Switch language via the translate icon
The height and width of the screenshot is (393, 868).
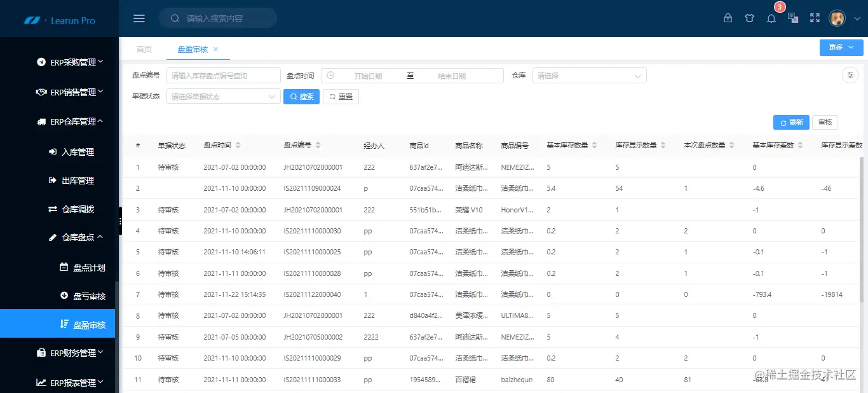pyautogui.click(x=792, y=18)
